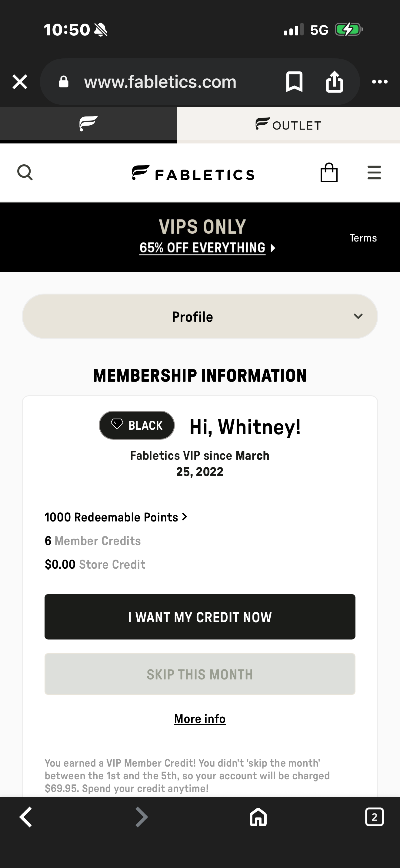Image resolution: width=400 pixels, height=868 pixels.
Task: Open the hamburger navigation menu
Action: (x=374, y=173)
